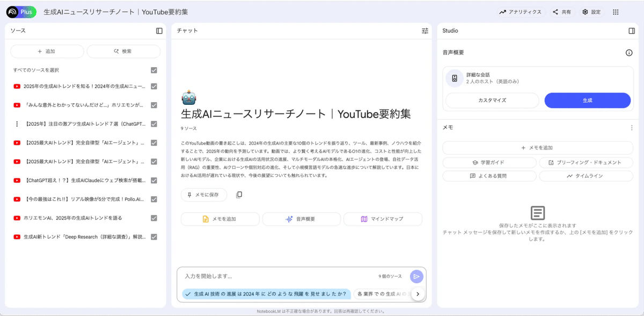644x316 pixels.
Task: Uncheck the 2025年の生成AIトレンド source
Action: coord(153,85)
